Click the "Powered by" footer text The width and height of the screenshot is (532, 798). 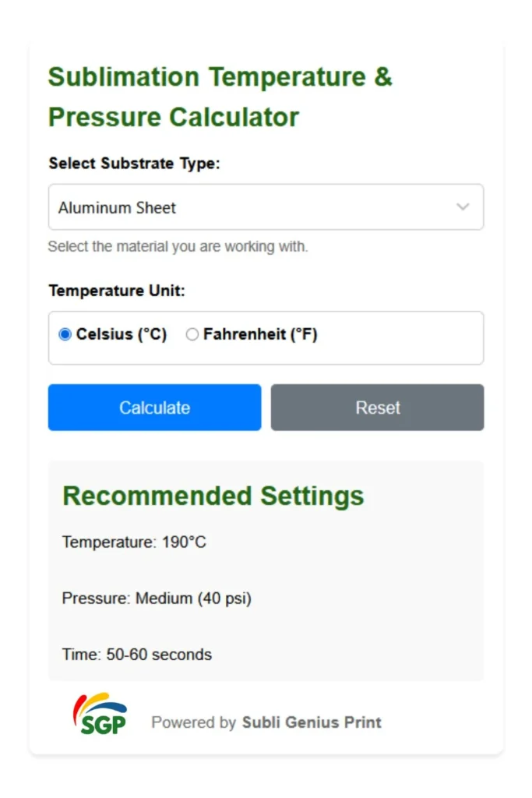tap(193, 722)
